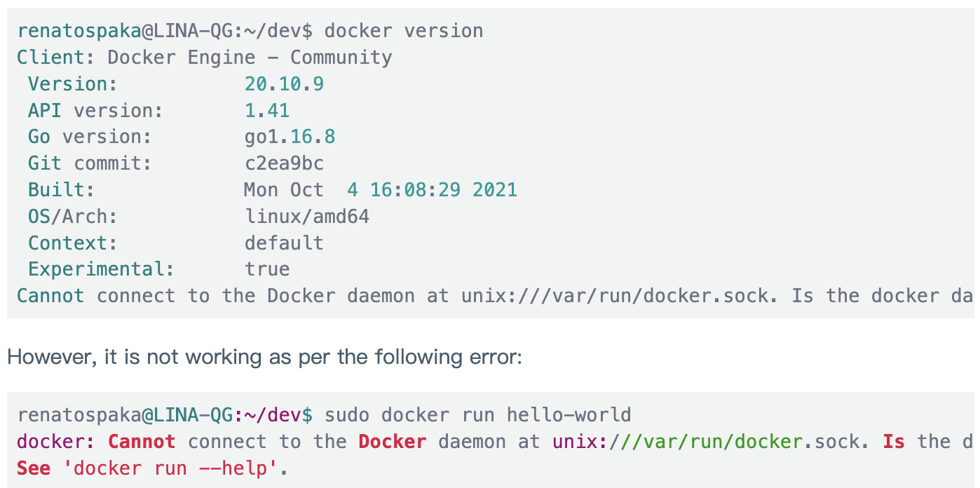Click the Go version value go1.16.8

tap(290, 137)
